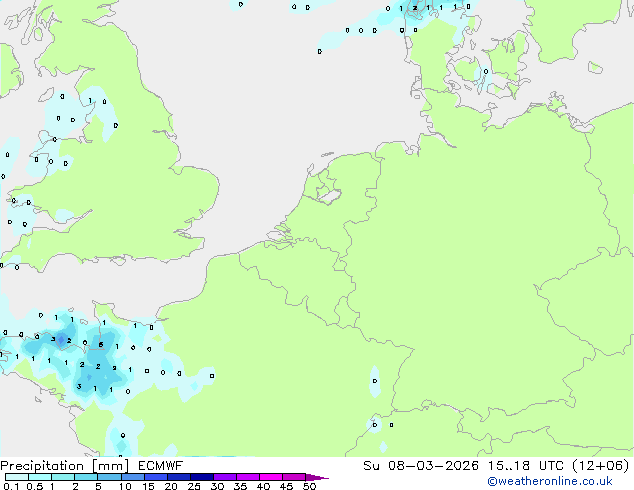Click the over-50 arrow at legend end
The width and height of the screenshot is (634, 490).
coord(317,477)
